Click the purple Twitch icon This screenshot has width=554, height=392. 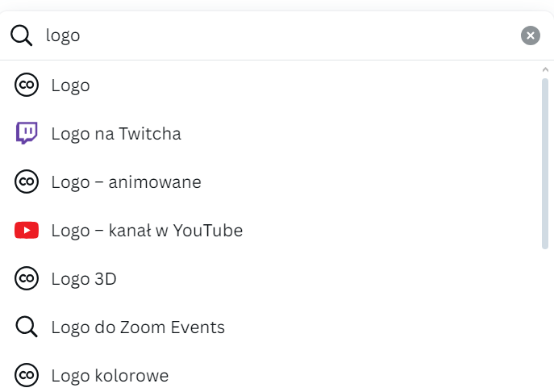pos(27,134)
